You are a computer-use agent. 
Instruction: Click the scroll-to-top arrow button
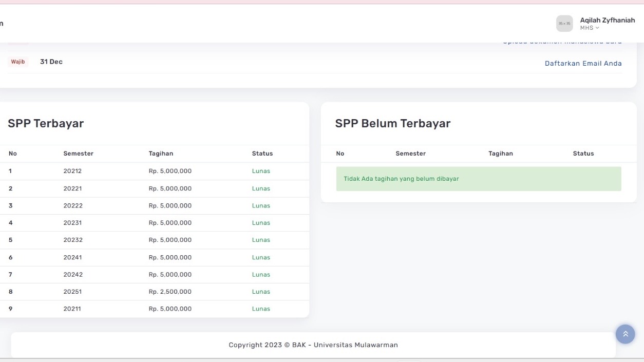625,334
